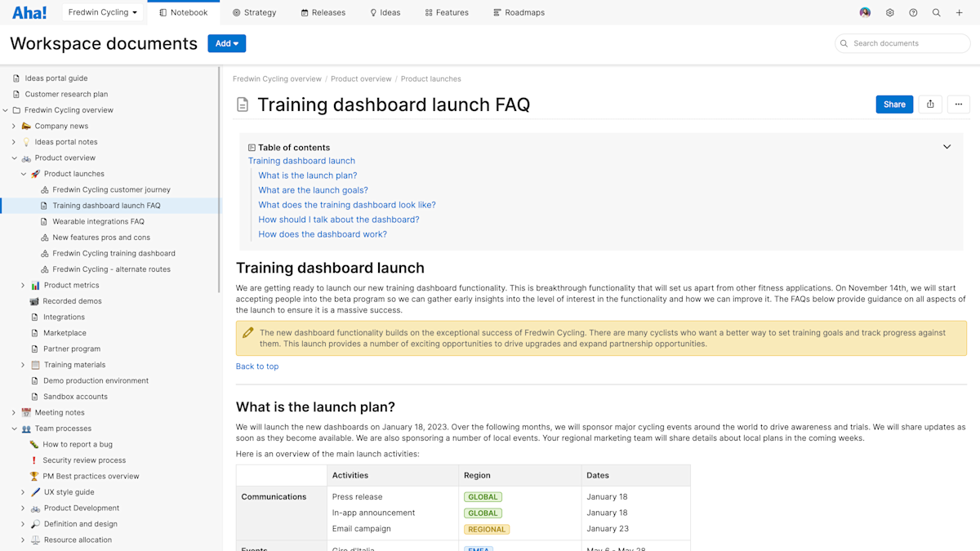
Task: Click the How to report a bug icon
Action: click(34, 444)
